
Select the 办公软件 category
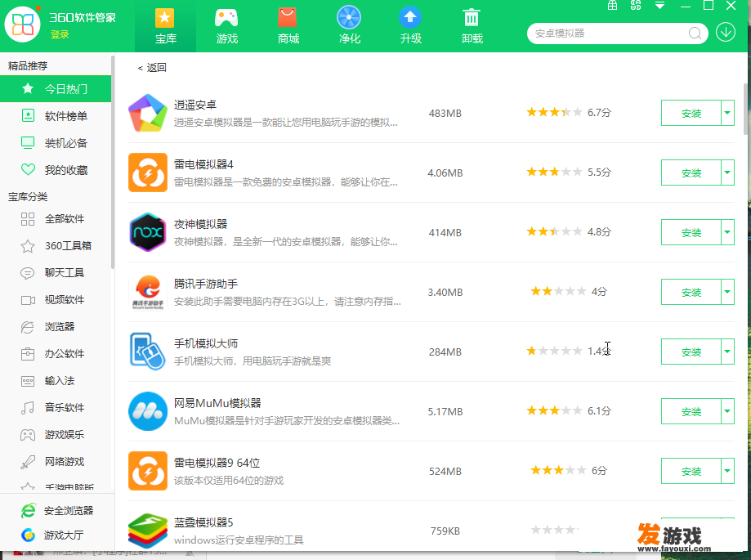[56, 353]
